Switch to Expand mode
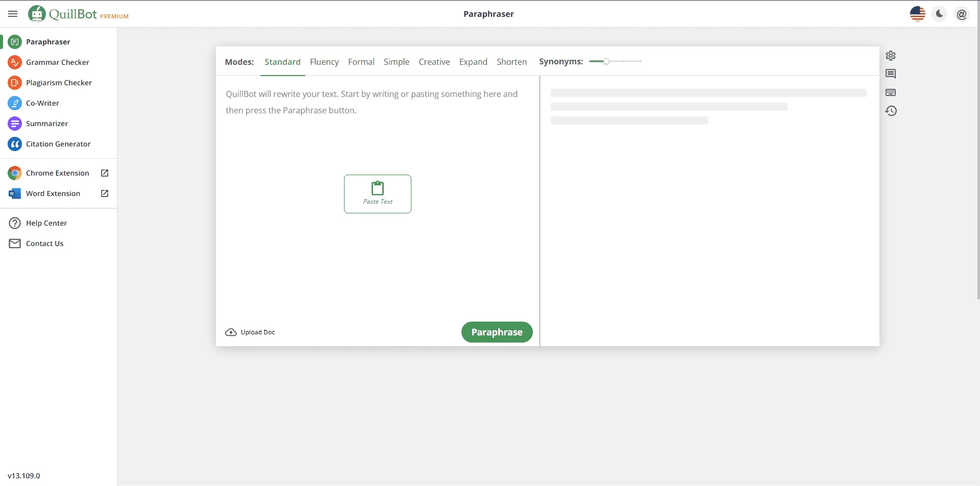This screenshot has width=980, height=486. (x=473, y=62)
